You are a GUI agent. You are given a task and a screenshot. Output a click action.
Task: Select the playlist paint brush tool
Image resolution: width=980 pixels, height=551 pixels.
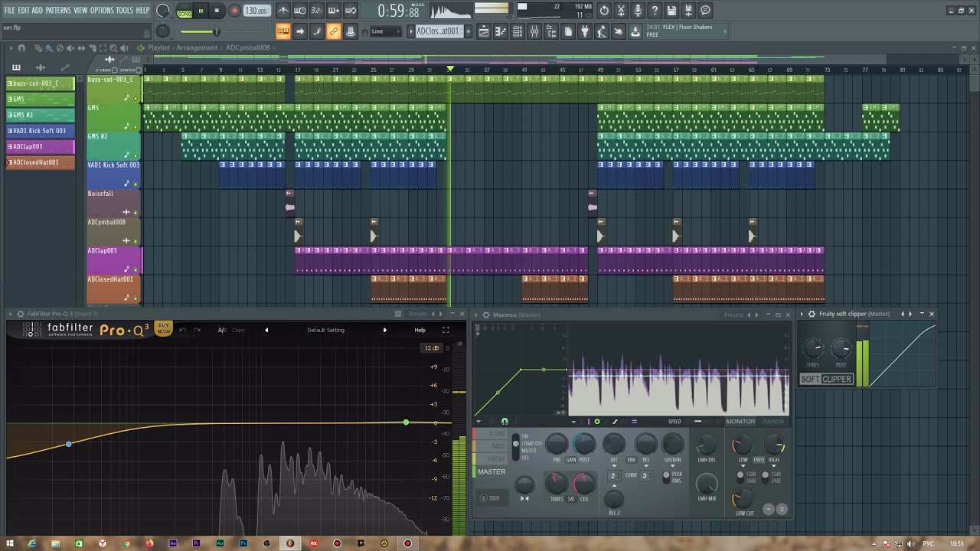[x=49, y=47]
